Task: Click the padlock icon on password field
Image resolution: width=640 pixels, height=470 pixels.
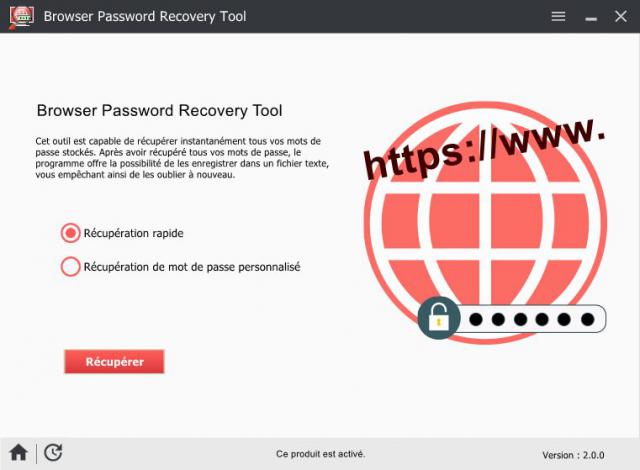Action: tap(439, 318)
